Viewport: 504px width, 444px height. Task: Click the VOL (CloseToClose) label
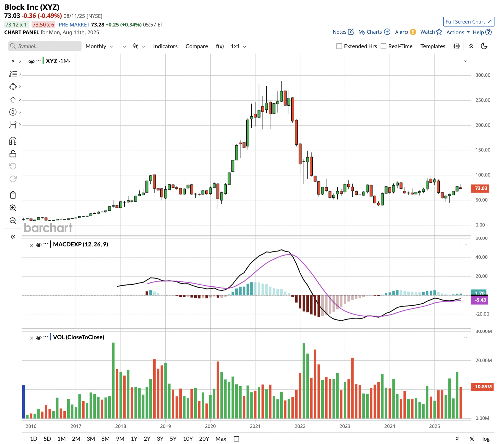[79, 337]
